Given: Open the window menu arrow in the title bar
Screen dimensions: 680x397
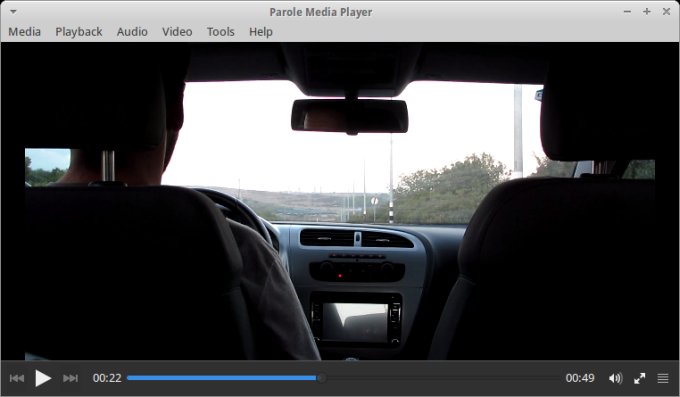Looking at the screenshot, I should pyautogui.click(x=13, y=12).
